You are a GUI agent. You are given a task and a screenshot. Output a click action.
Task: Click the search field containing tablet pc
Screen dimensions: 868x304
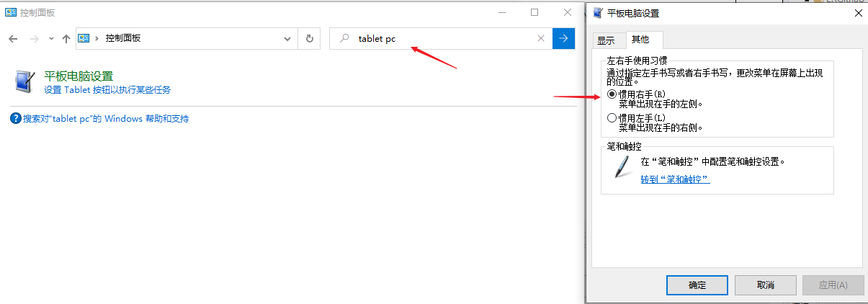pos(441,38)
